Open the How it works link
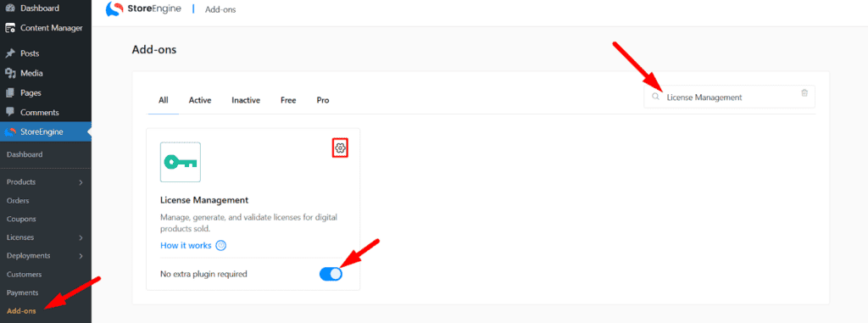Screen dimensions: 868x323 186,246
